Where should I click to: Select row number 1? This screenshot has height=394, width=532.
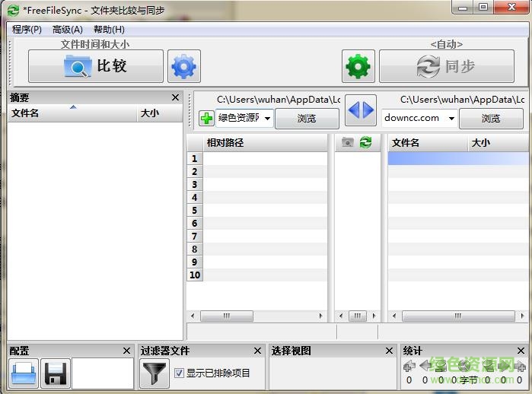[x=194, y=159]
